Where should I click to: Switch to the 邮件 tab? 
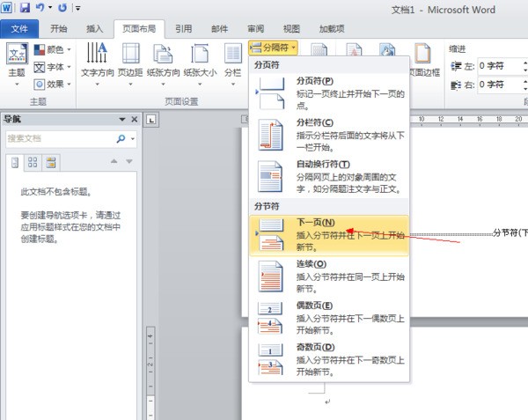(x=219, y=29)
